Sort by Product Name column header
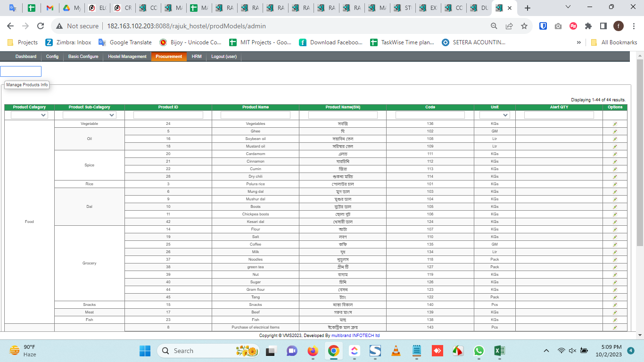 click(256, 107)
